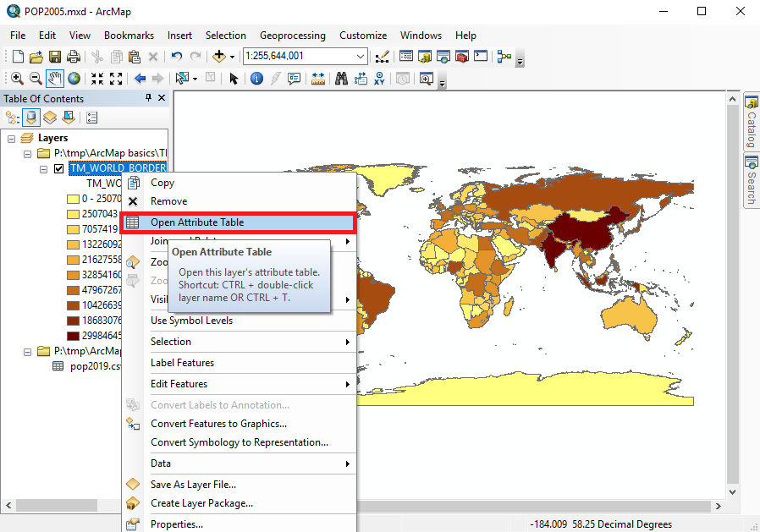Image resolution: width=760 pixels, height=532 pixels.
Task: Activate the Identify tool
Action: coord(256,79)
